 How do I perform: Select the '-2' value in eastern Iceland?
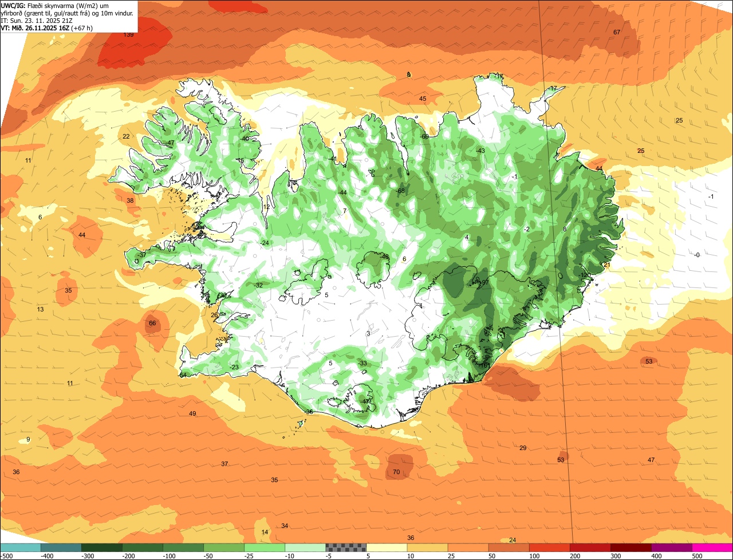click(527, 229)
